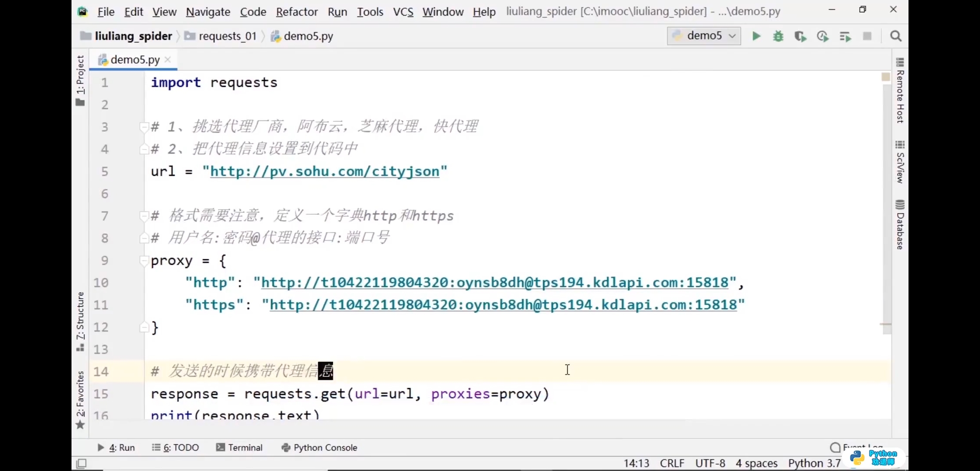Open the demo5 run configuration dropdown
The image size is (980, 471).
[x=704, y=36]
